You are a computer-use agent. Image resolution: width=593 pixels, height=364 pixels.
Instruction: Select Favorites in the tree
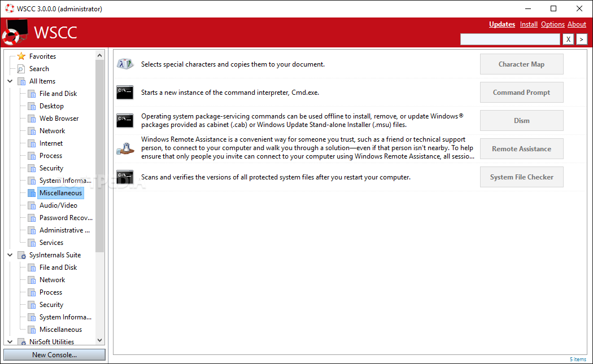pyautogui.click(x=42, y=56)
